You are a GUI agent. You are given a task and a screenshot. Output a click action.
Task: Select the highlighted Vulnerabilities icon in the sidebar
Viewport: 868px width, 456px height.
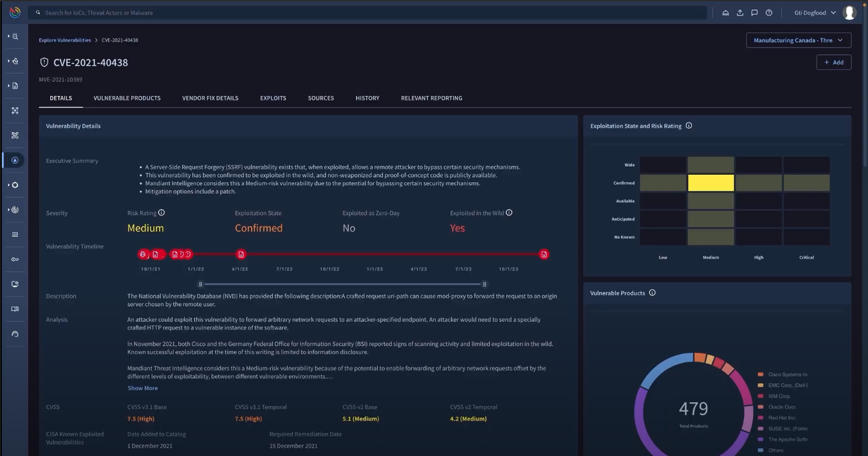[14, 160]
